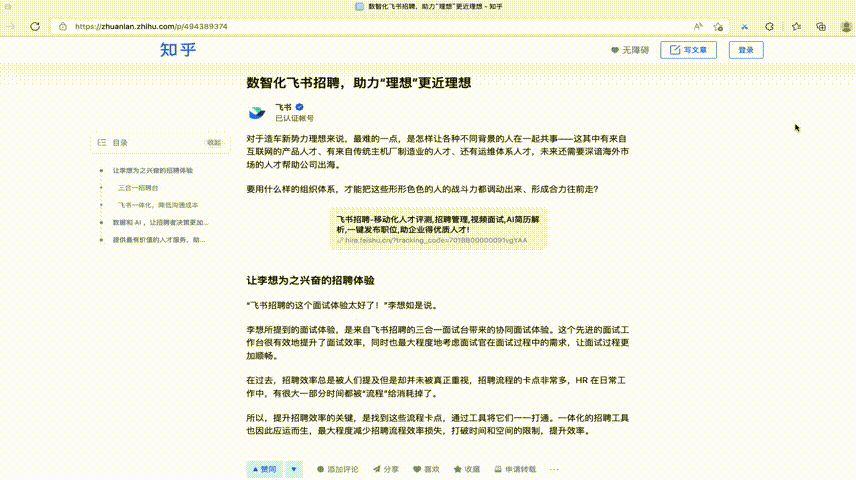Upvote with the 赞同 button

click(x=265, y=469)
